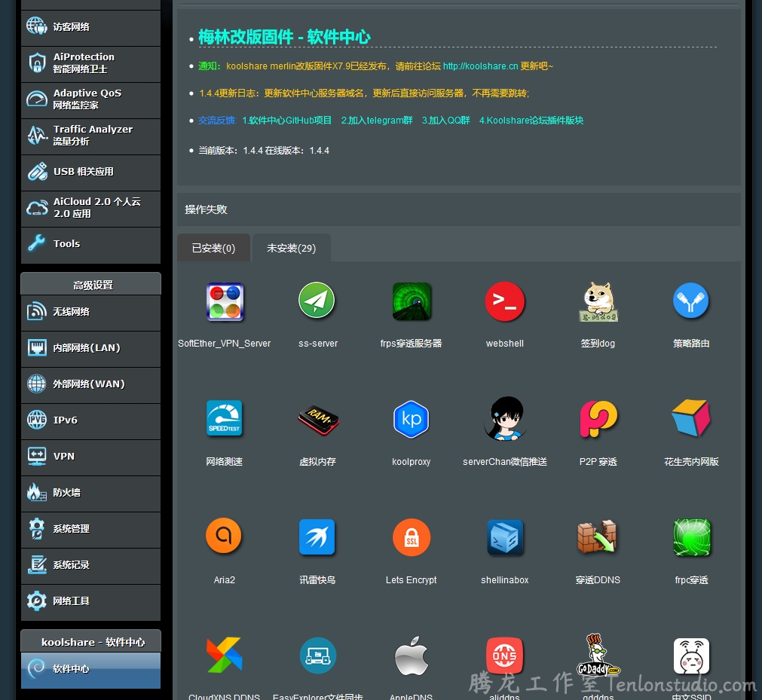
Task: Click the AppleDNS apple icon
Action: click(x=412, y=656)
